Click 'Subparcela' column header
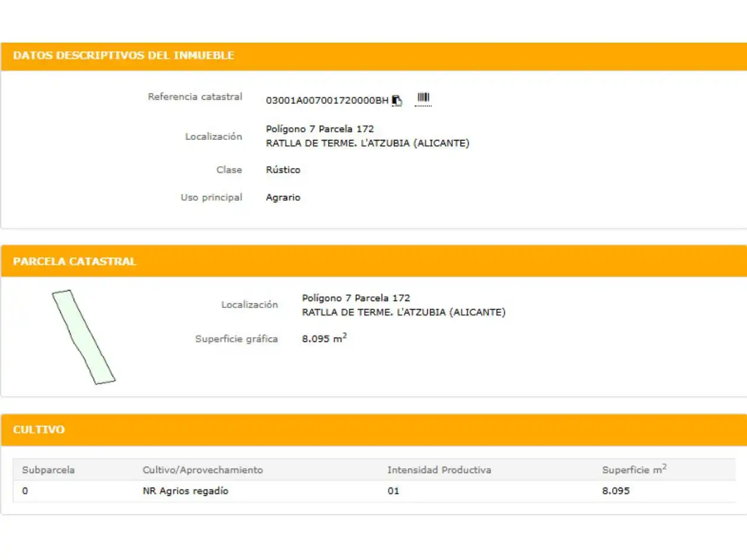 click(x=48, y=470)
